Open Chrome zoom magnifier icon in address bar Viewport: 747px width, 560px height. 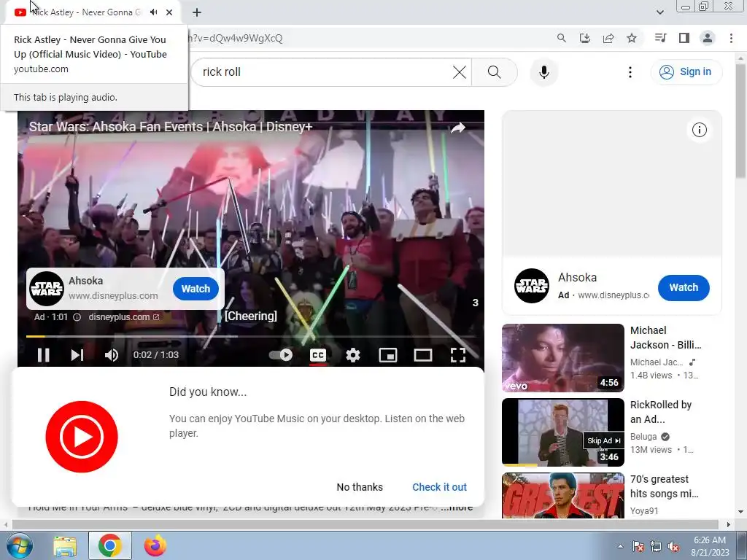561,38
